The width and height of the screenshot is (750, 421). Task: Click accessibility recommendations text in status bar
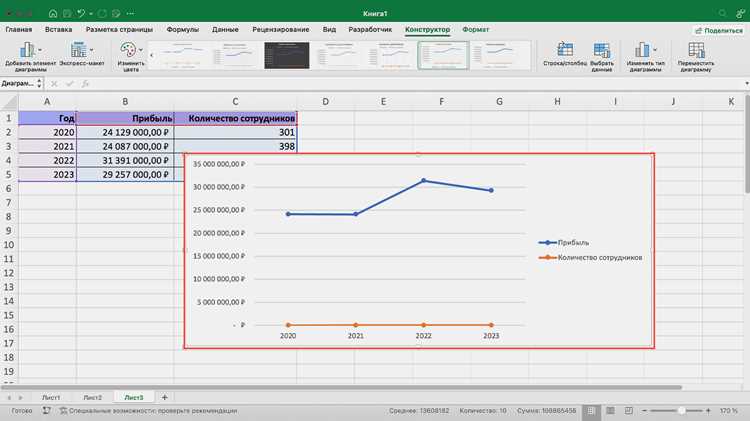click(153, 410)
